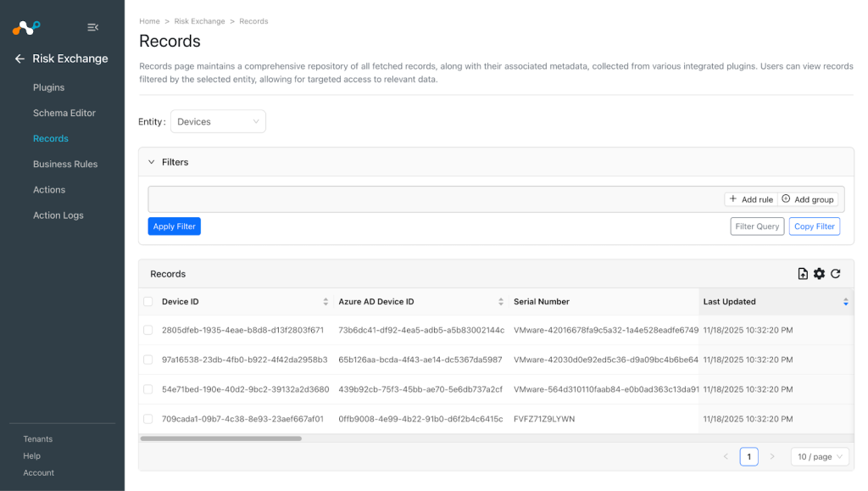The image size is (868, 491).
Task: Select Records in sidebar
Action: [x=50, y=138]
